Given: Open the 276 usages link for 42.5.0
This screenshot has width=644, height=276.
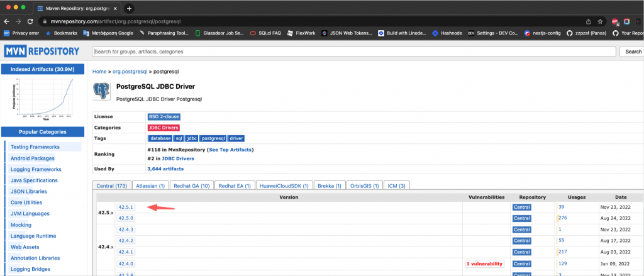Looking at the screenshot, I should [x=563, y=218].
